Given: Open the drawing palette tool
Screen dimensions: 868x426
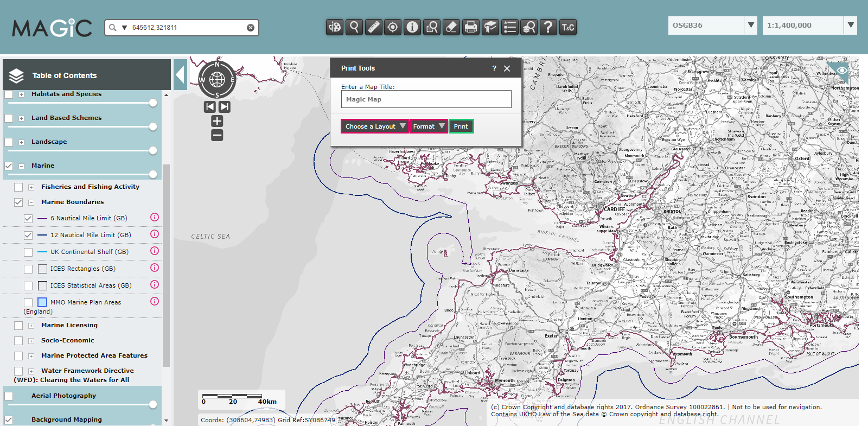Looking at the screenshot, I should [x=335, y=27].
